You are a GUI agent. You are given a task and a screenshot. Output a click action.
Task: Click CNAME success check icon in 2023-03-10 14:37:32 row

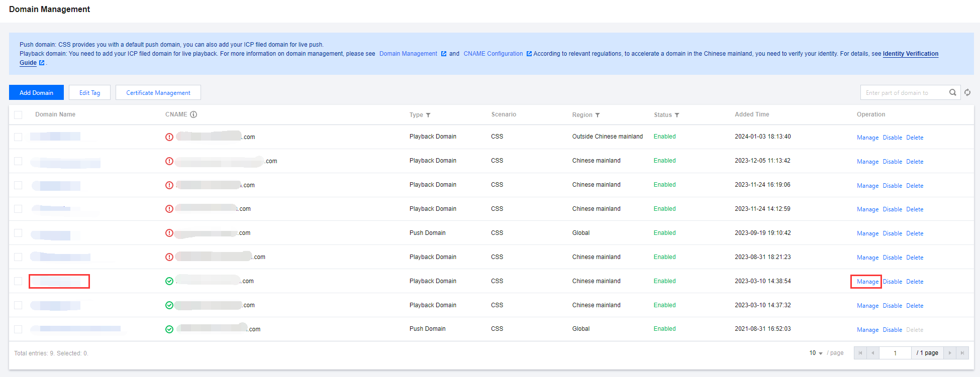click(x=169, y=305)
